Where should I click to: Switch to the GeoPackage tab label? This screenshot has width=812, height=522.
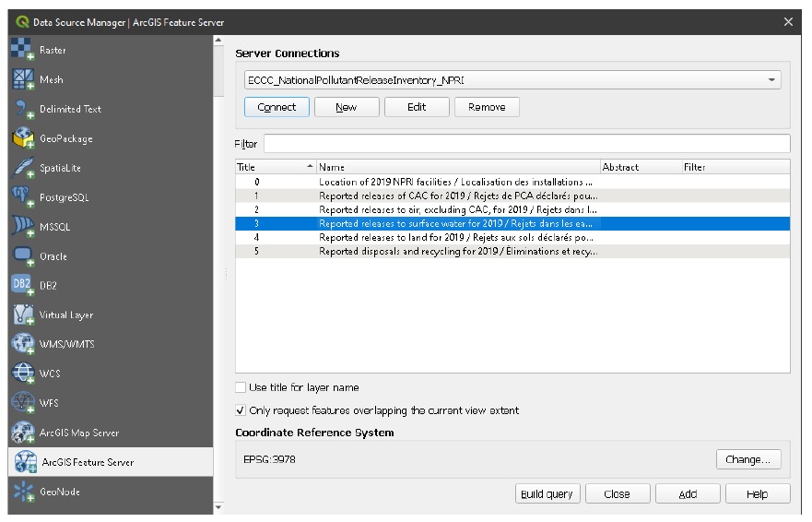(66, 139)
